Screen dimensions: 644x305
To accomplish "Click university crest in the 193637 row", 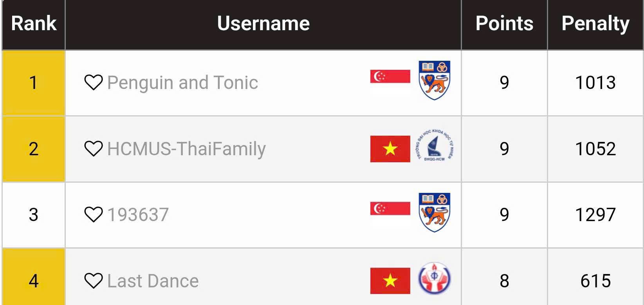I will 434,212.
